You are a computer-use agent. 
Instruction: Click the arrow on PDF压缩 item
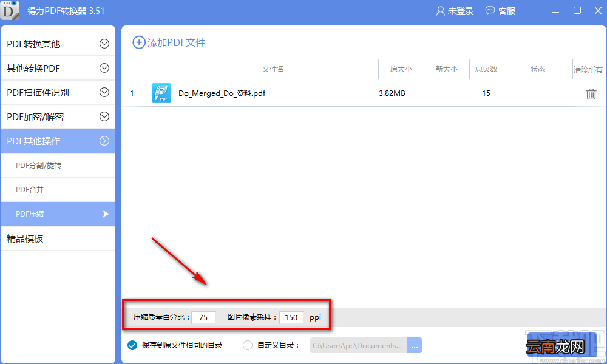105,214
